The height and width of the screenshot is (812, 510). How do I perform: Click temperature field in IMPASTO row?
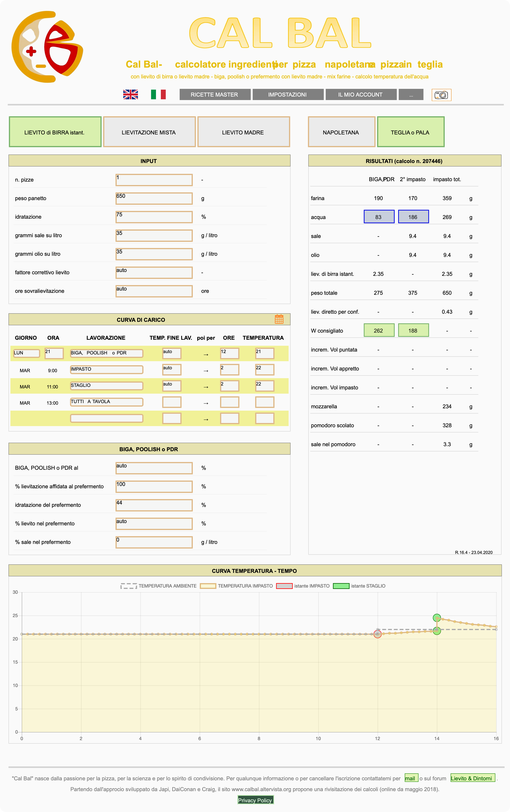(x=264, y=369)
